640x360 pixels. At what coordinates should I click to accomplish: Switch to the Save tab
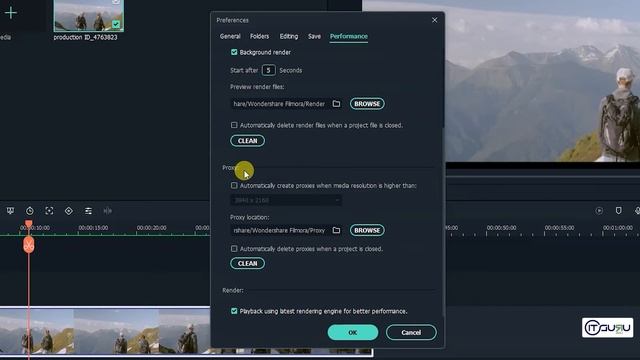coord(314,36)
